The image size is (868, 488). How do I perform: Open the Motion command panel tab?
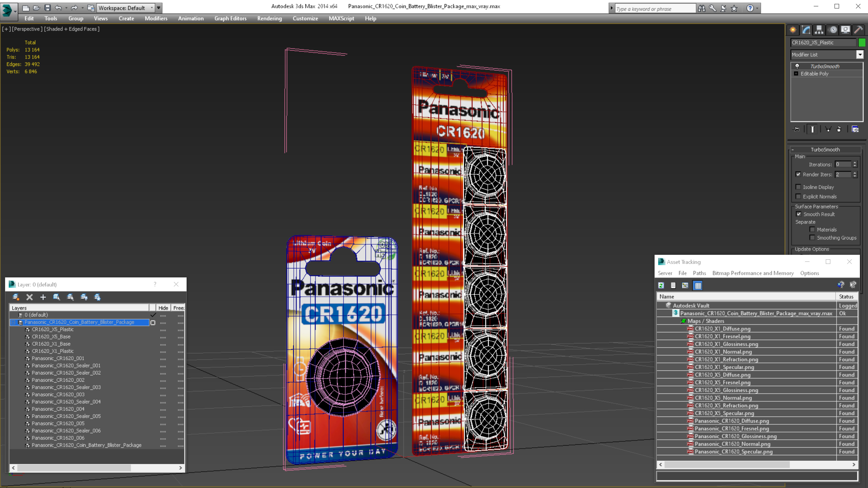tap(833, 30)
